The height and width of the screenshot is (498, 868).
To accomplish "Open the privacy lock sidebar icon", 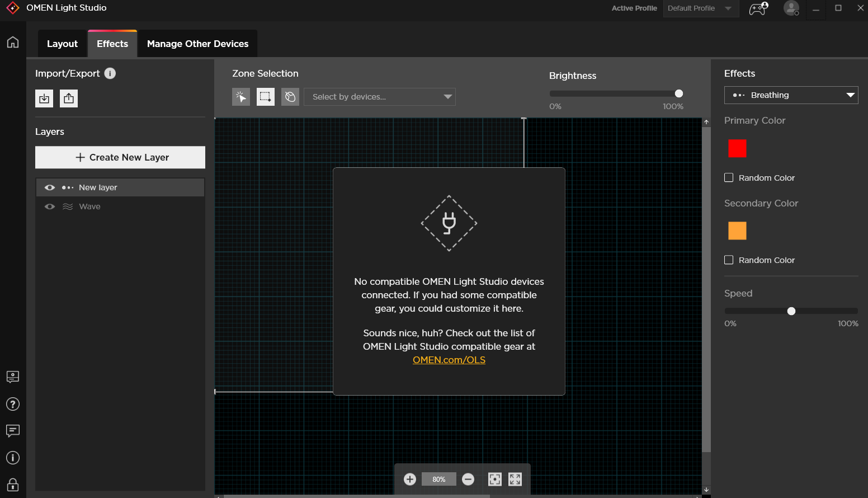I will tap(13, 484).
